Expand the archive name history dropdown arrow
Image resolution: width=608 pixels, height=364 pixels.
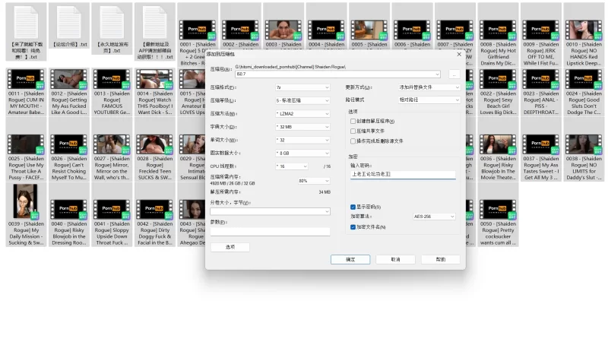click(x=437, y=74)
